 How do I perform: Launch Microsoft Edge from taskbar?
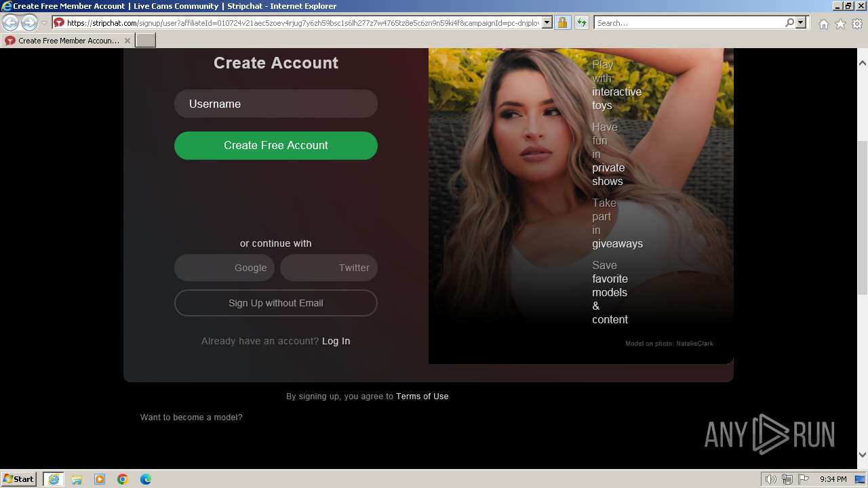[146, 479]
